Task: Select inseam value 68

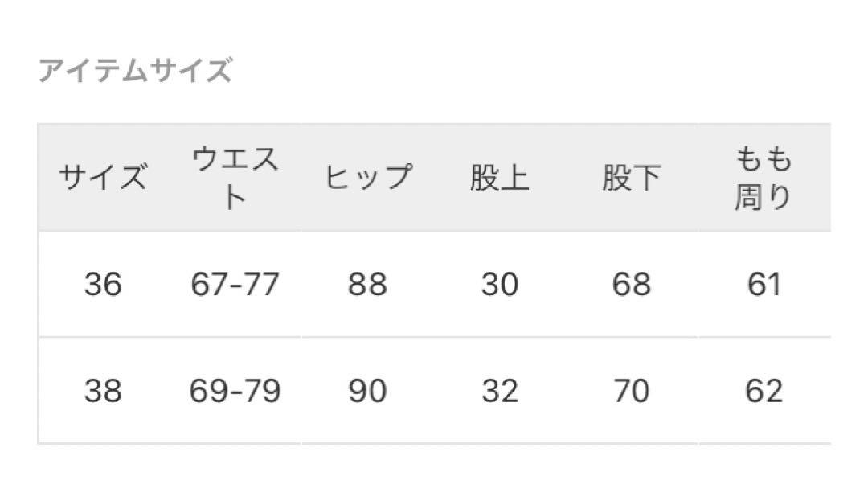Action: pos(632,284)
